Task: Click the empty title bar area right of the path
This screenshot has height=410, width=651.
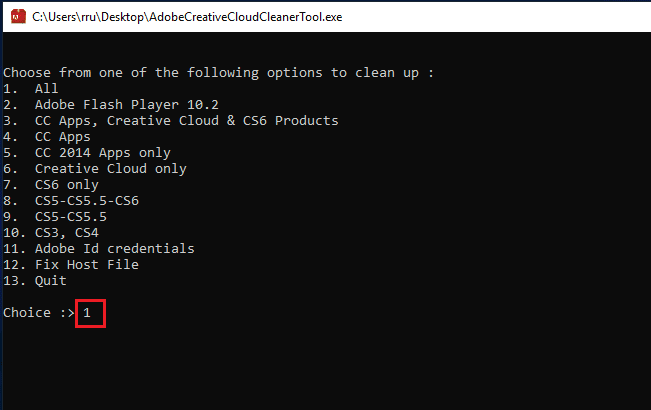Action: [x=500, y=16]
